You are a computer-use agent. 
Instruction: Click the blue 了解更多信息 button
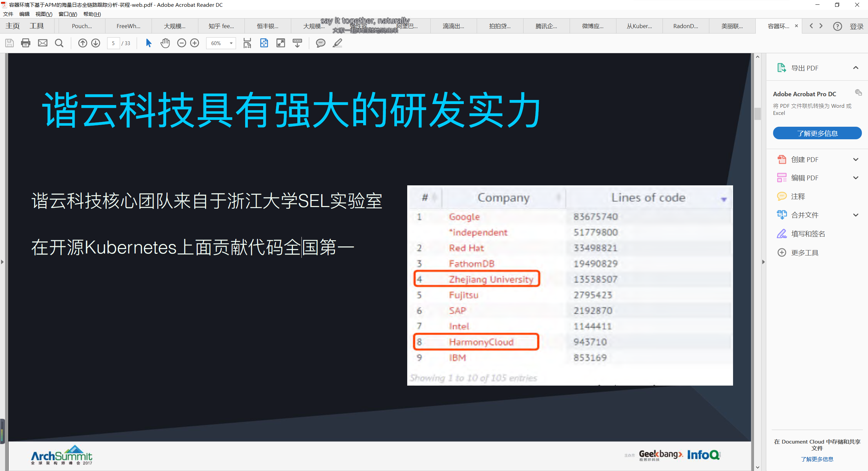click(x=817, y=133)
